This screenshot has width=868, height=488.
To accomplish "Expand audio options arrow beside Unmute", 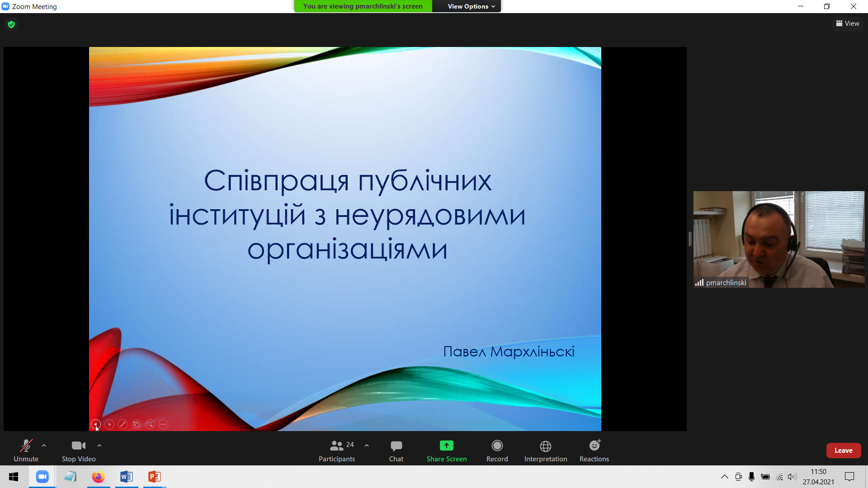I will click(44, 446).
